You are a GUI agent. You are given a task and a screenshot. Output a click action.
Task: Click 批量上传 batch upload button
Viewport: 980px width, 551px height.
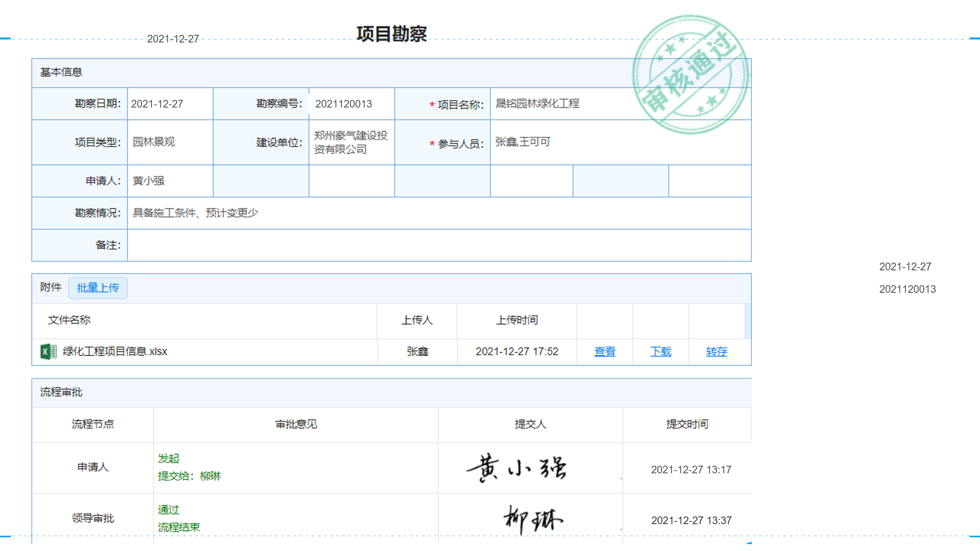pos(98,288)
